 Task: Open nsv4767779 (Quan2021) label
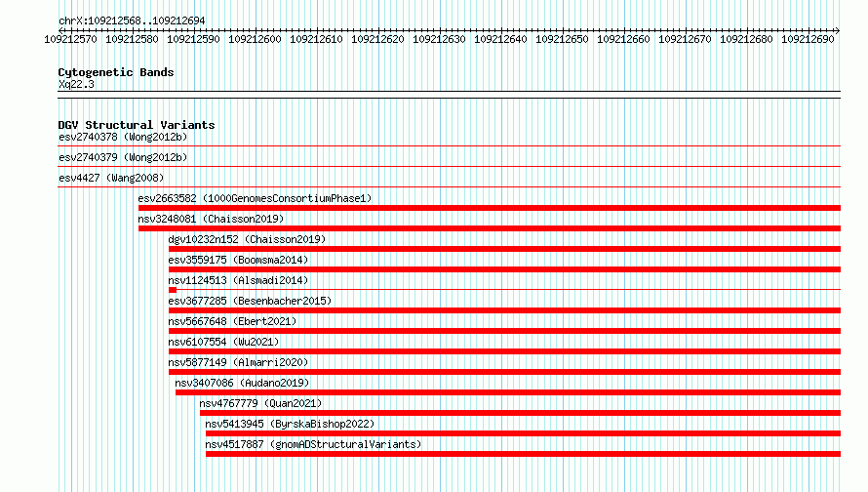point(260,403)
